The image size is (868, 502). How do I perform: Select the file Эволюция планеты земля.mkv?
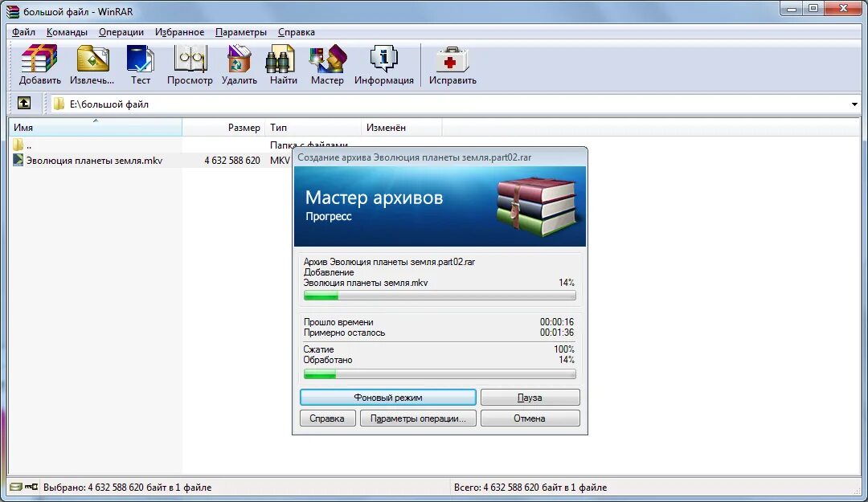95,161
